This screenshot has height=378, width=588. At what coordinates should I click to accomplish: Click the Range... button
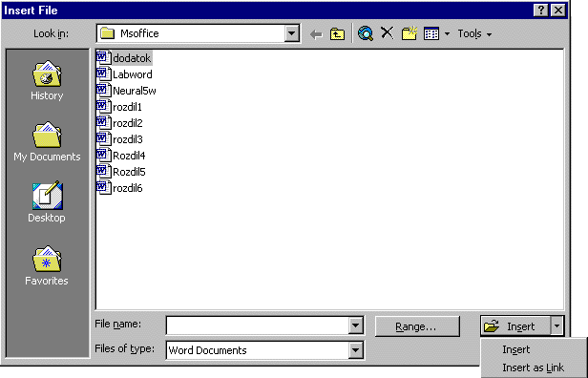pos(417,326)
